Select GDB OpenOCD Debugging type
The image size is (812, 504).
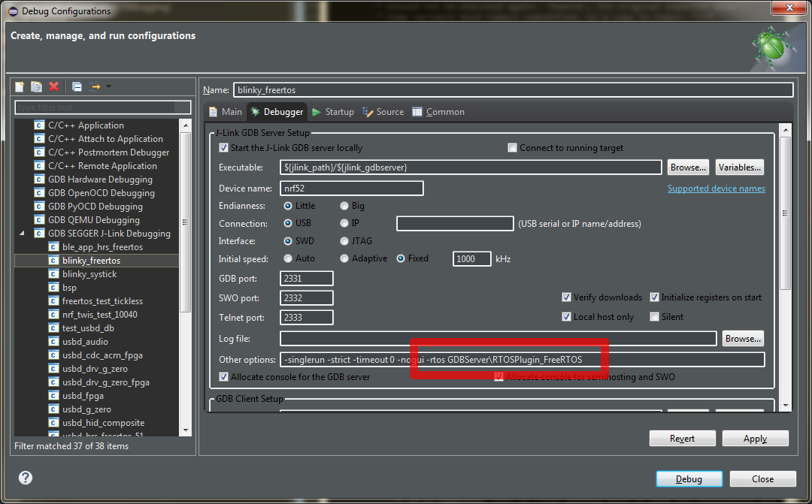tap(101, 192)
